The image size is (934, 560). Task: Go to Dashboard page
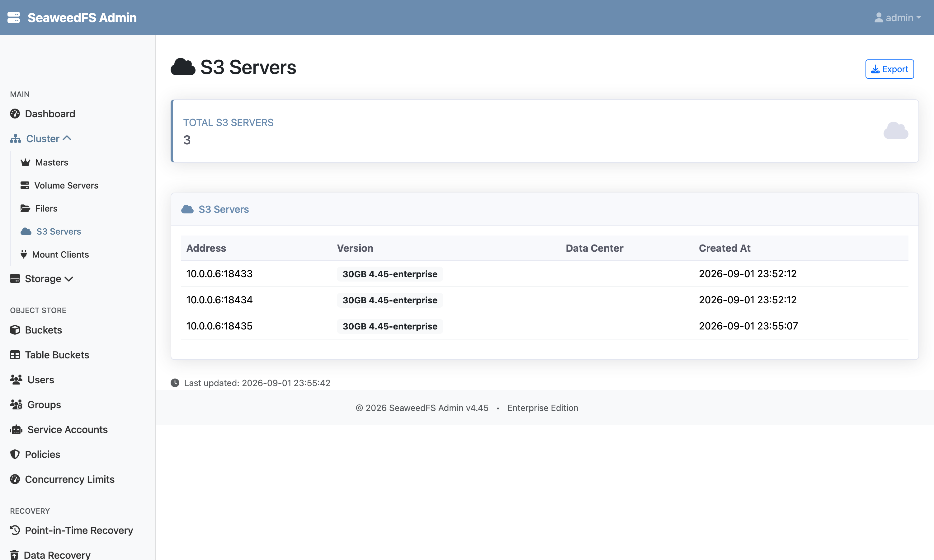[50, 114]
